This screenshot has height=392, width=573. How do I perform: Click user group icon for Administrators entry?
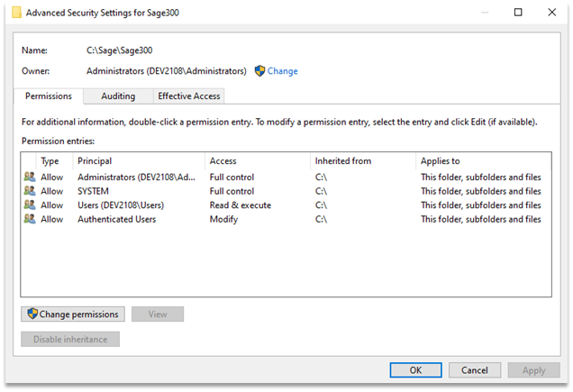coord(30,178)
